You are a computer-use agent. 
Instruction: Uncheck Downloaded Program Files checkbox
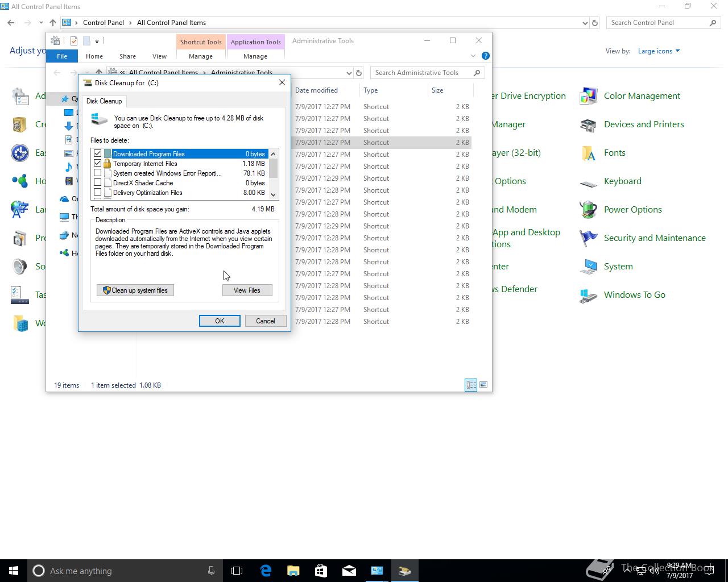98,154
